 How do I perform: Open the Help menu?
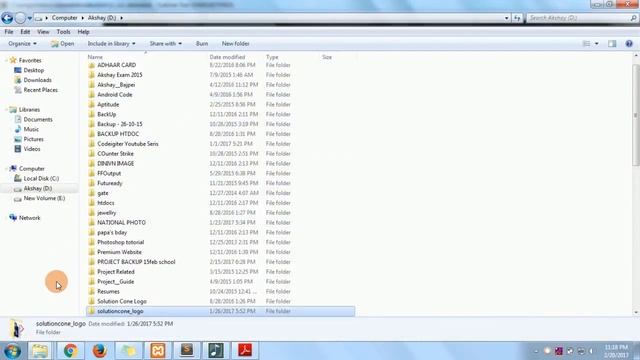click(x=83, y=32)
